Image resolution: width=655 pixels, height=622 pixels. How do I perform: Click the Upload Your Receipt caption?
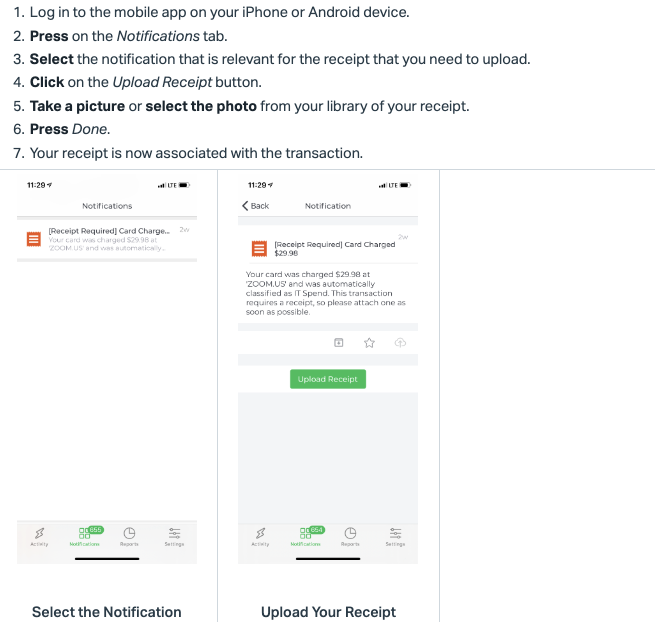(328, 612)
